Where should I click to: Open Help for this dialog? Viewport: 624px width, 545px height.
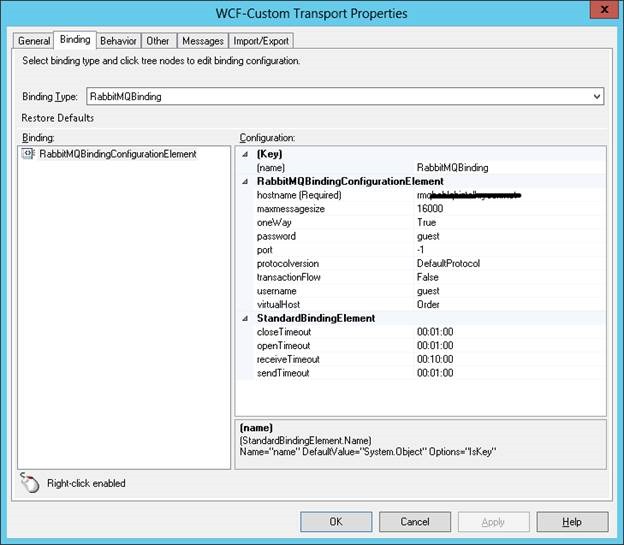[572, 522]
